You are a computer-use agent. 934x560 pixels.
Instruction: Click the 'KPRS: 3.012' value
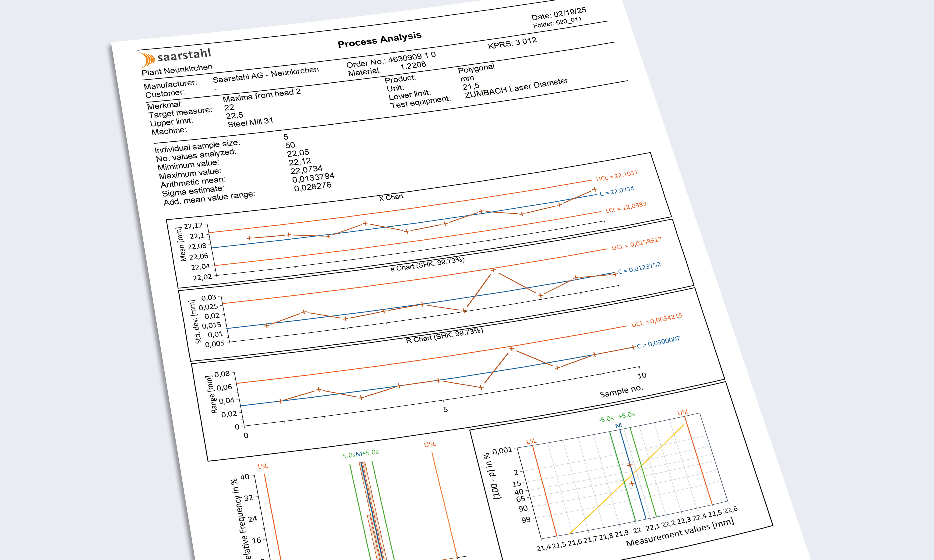[512, 43]
